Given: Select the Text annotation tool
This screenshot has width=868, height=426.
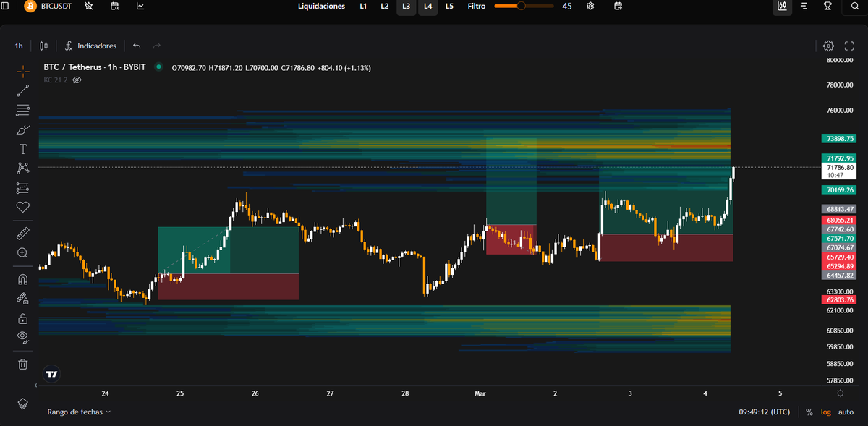Looking at the screenshot, I should 23,149.
